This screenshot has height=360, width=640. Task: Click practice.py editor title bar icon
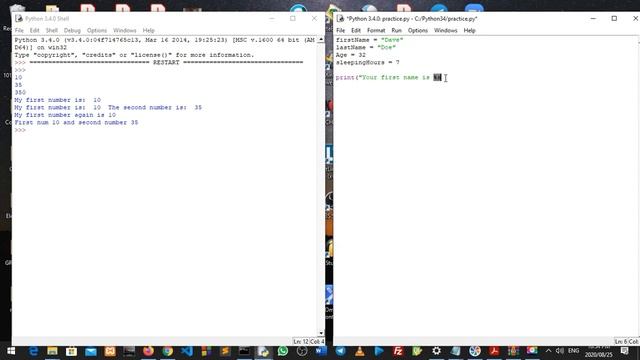340,18
